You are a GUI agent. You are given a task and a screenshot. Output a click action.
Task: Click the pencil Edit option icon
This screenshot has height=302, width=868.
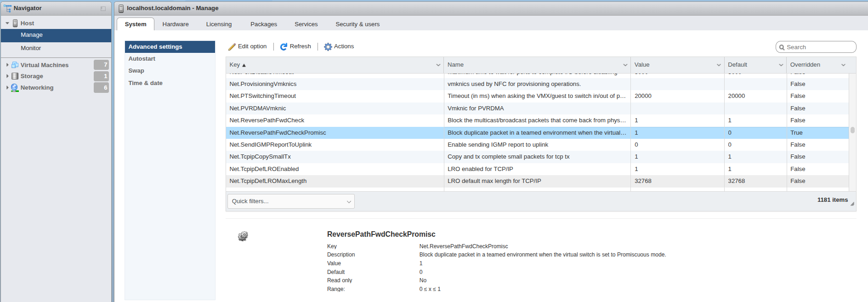tap(232, 47)
